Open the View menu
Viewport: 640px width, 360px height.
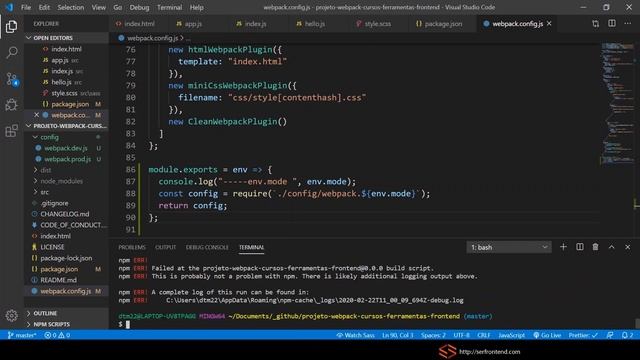98,7
